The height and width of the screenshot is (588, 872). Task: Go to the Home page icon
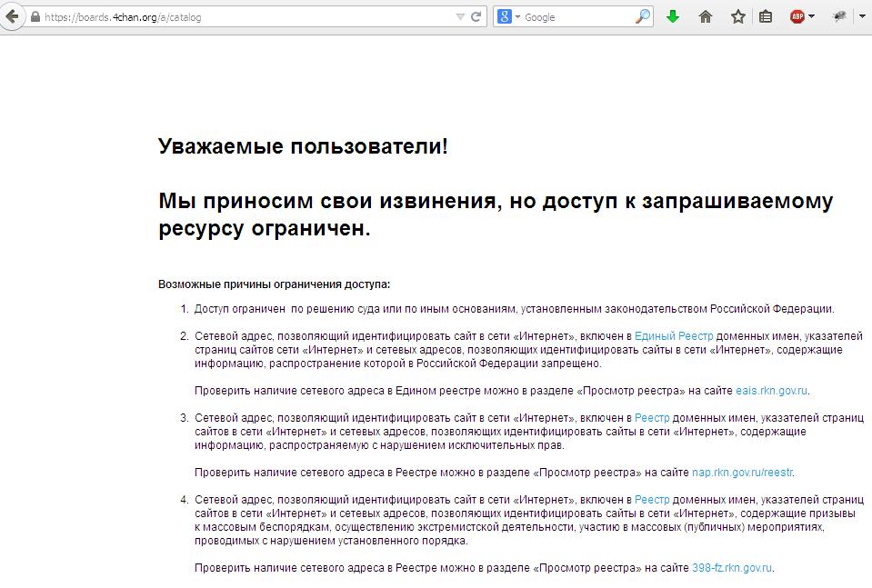pos(706,16)
